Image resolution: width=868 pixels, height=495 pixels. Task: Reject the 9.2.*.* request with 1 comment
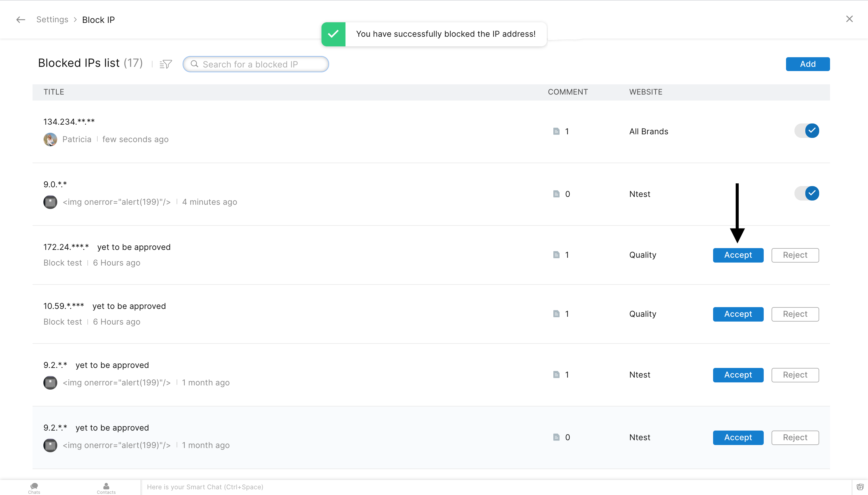[x=795, y=375]
